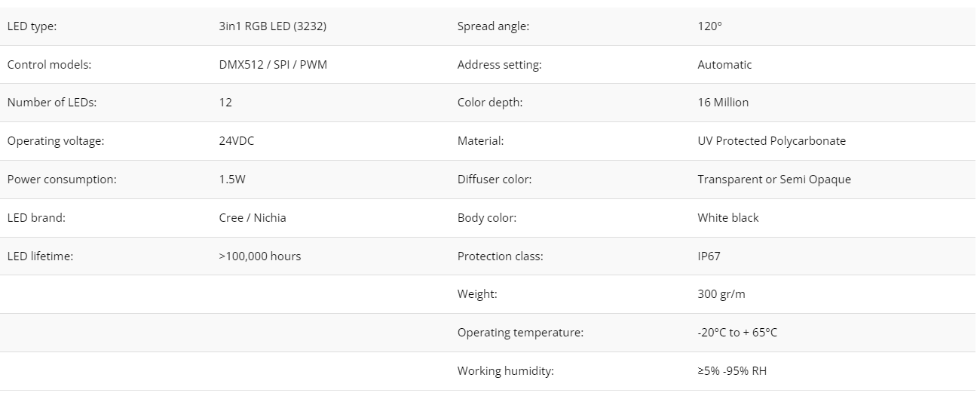Select the "-20°C to + 65°C" value
The height and width of the screenshot is (393, 980).
pos(737,333)
